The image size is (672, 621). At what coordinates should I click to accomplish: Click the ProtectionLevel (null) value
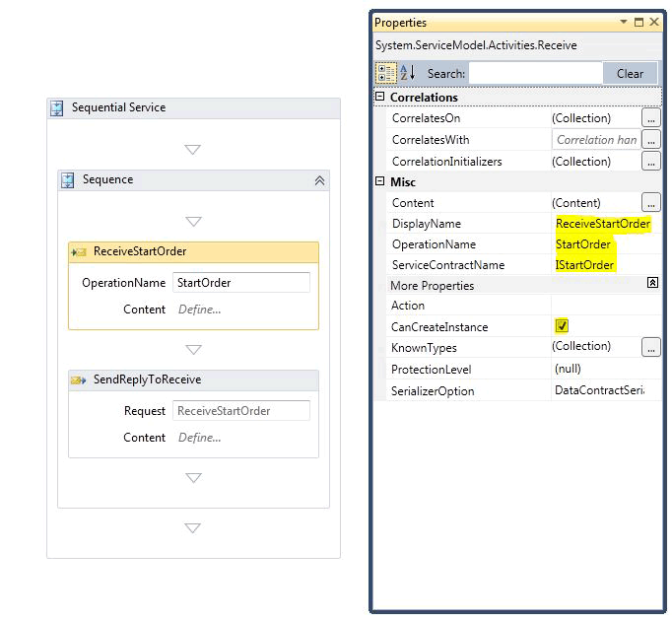click(x=568, y=369)
